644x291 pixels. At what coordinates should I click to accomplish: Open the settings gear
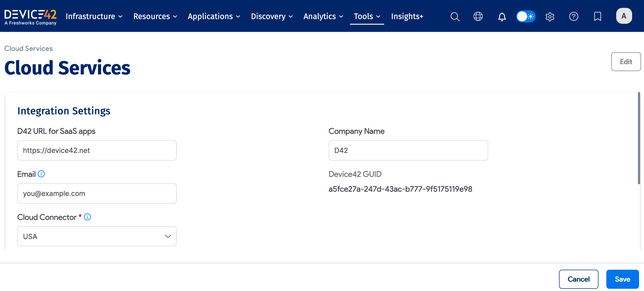pyautogui.click(x=550, y=17)
